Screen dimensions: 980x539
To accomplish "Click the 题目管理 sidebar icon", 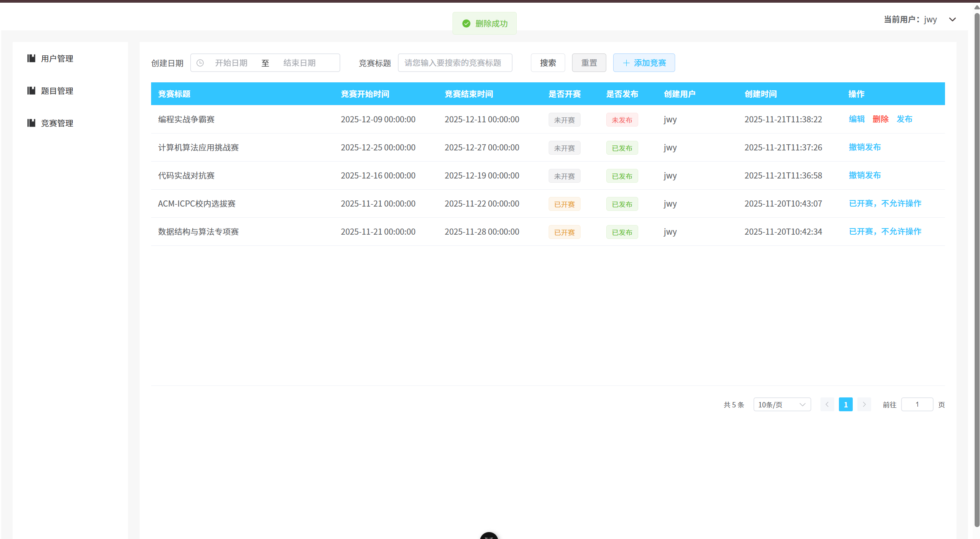I will pyautogui.click(x=31, y=90).
